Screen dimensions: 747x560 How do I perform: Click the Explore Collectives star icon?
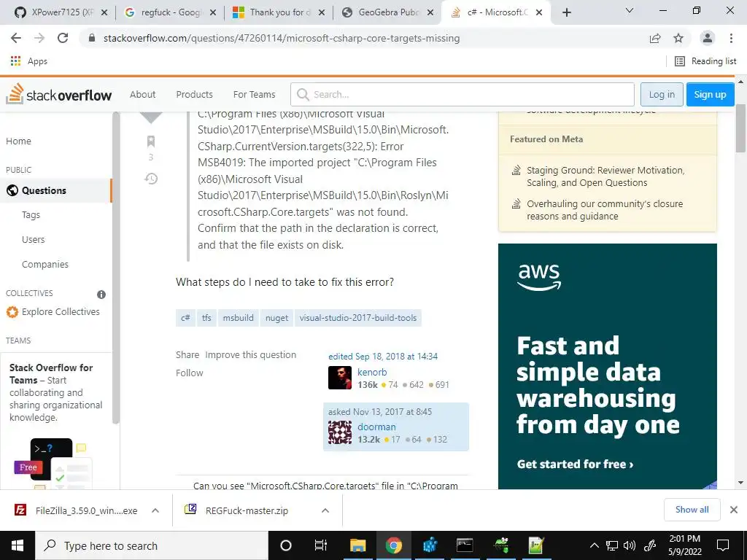[x=12, y=312]
